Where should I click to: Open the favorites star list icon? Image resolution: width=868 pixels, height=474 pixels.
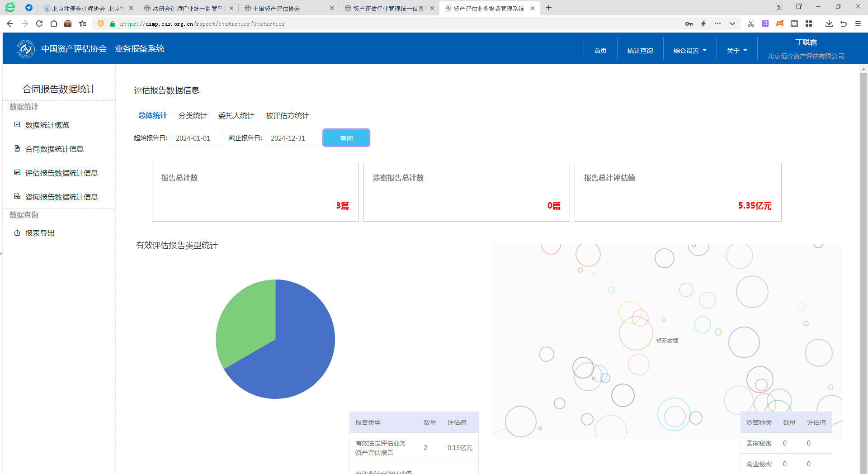[x=82, y=24]
